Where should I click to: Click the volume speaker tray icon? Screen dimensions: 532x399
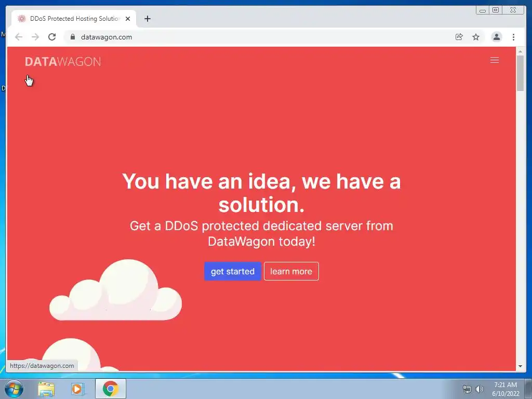tap(479, 389)
